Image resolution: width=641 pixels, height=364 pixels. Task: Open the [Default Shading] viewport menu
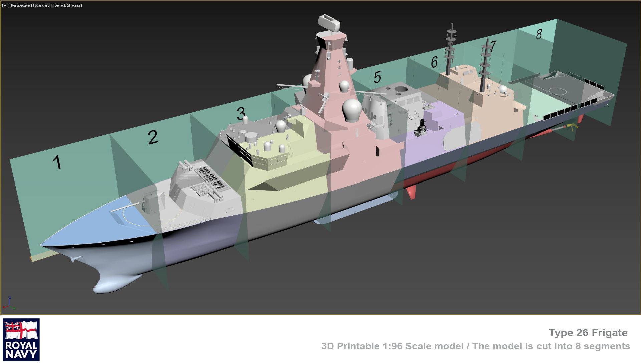tap(67, 5)
